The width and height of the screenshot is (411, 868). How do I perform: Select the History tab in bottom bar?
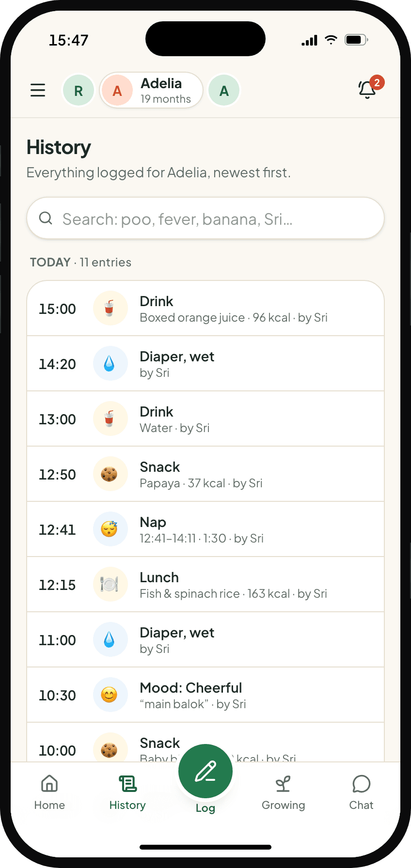(x=127, y=792)
